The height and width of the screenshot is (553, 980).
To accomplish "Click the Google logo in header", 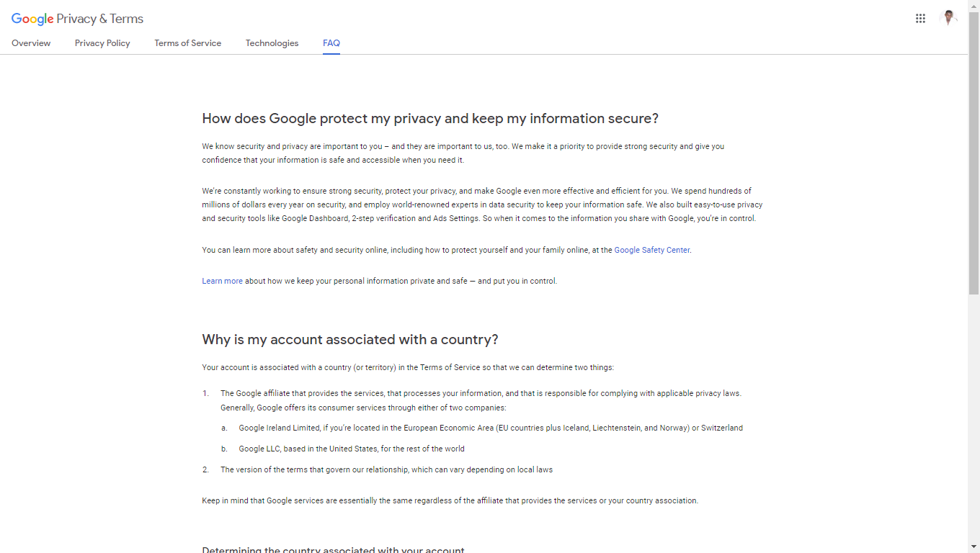I will tap(32, 19).
